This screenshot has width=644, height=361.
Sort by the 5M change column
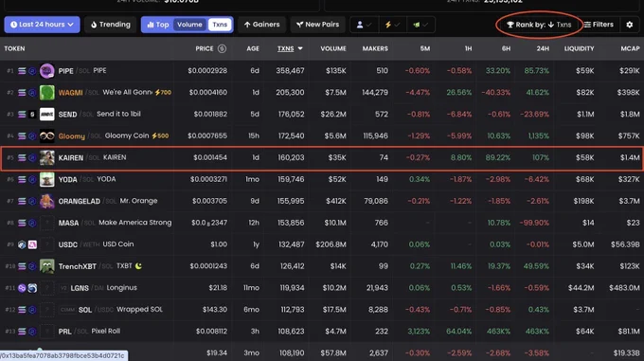tap(425, 49)
